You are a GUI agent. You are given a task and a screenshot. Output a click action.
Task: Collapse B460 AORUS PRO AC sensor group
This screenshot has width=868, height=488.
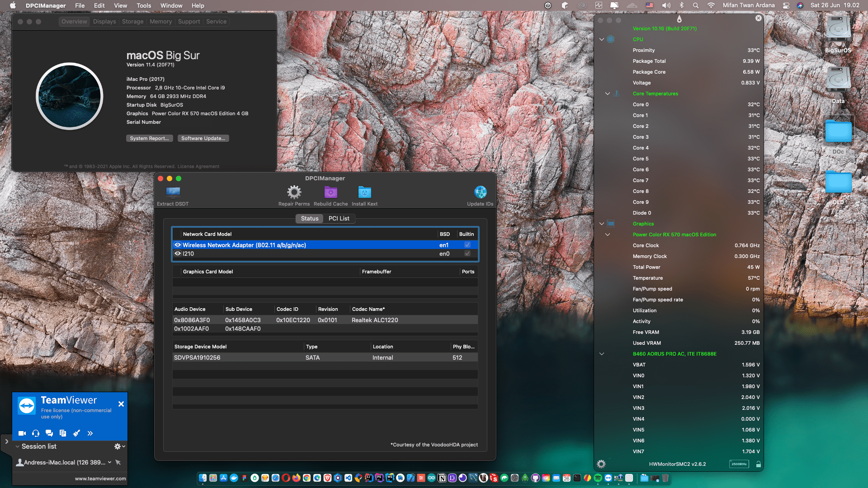(602, 354)
